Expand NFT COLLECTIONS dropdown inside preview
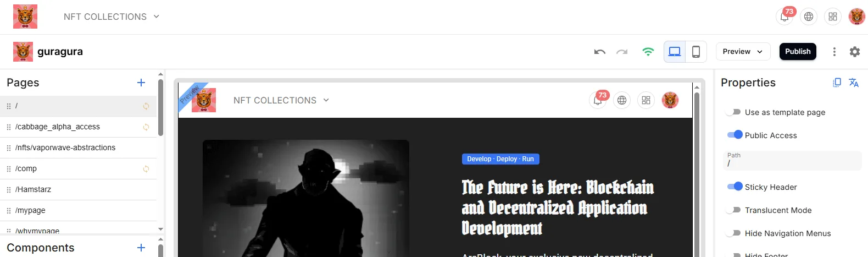 point(281,100)
